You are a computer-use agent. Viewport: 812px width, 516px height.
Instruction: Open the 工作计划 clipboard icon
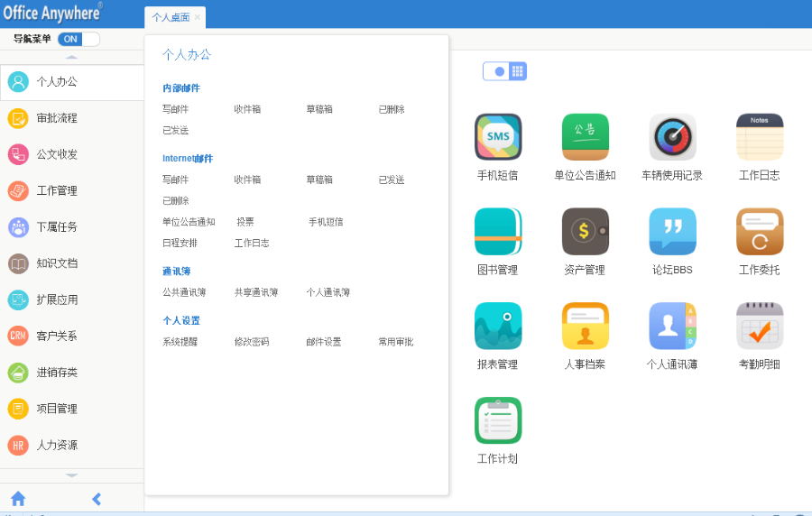click(x=498, y=420)
